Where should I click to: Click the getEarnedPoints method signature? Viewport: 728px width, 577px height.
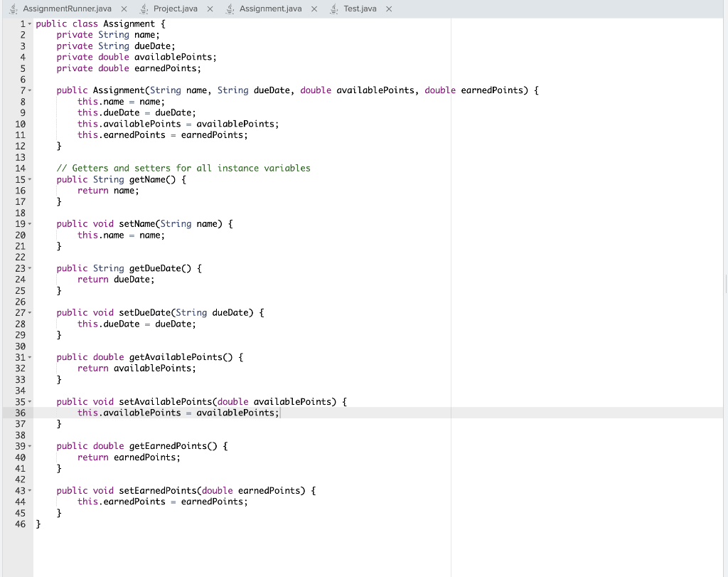click(x=142, y=446)
